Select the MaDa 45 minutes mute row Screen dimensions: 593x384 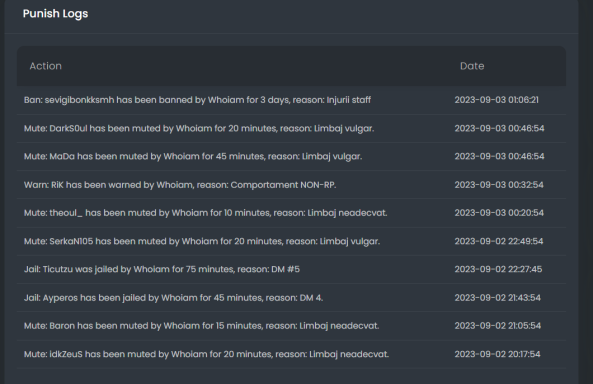click(291, 156)
